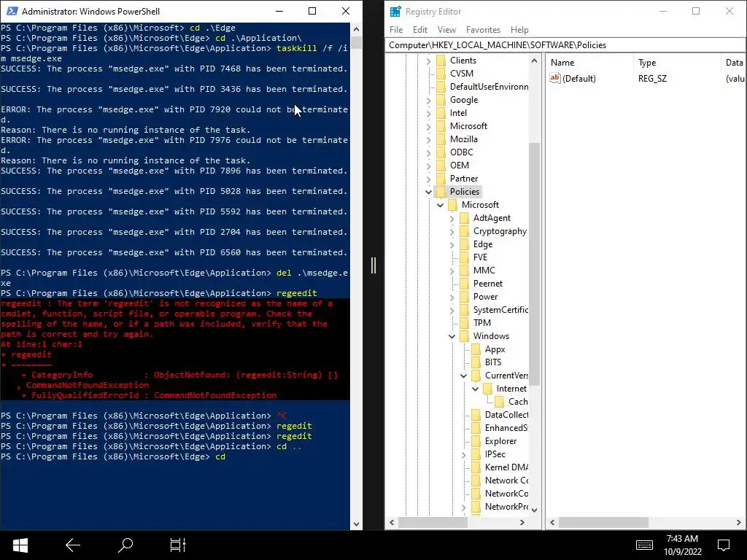This screenshot has height=560, width=747.
Task: Click the Intel folder icon
Action: click(x=441, y=113)
